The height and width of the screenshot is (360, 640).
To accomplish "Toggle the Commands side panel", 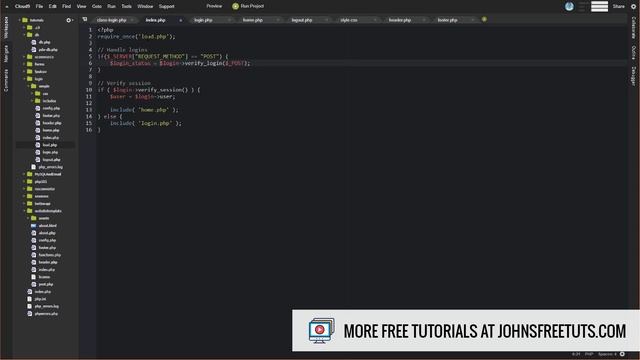I will pyautogui.click(x=6, y=80).
